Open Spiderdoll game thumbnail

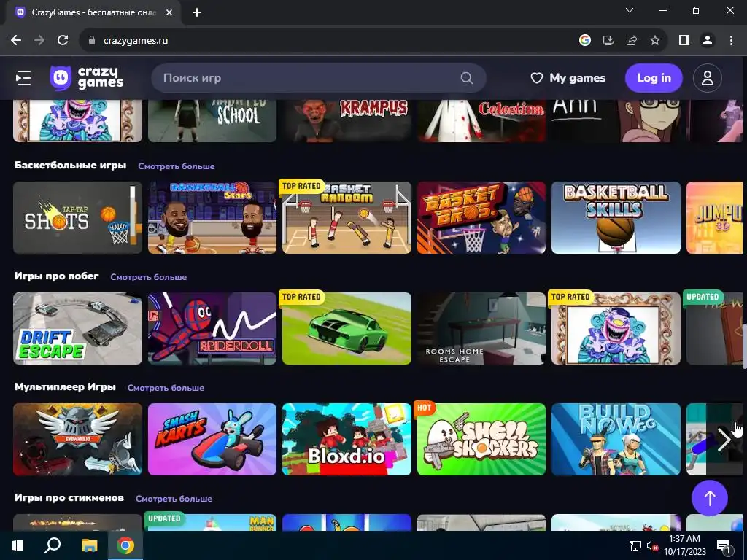point(212,329)
